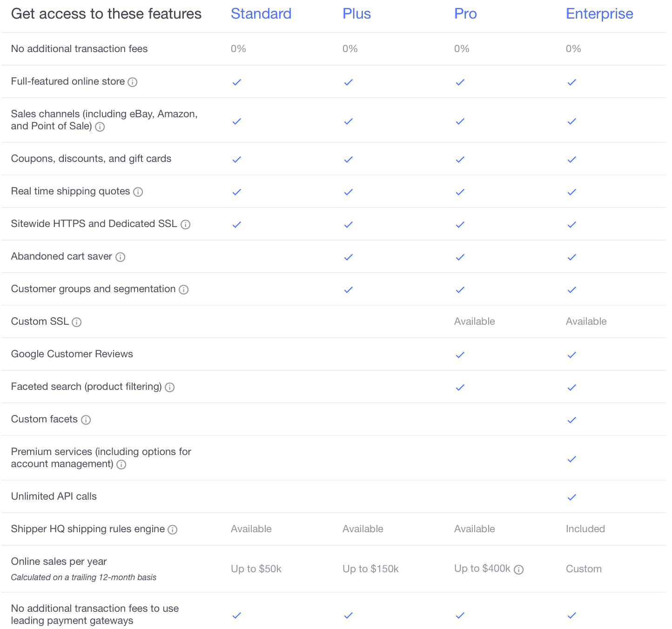
Task: Click info icon next to Full-featured online store
Action: 133,82
